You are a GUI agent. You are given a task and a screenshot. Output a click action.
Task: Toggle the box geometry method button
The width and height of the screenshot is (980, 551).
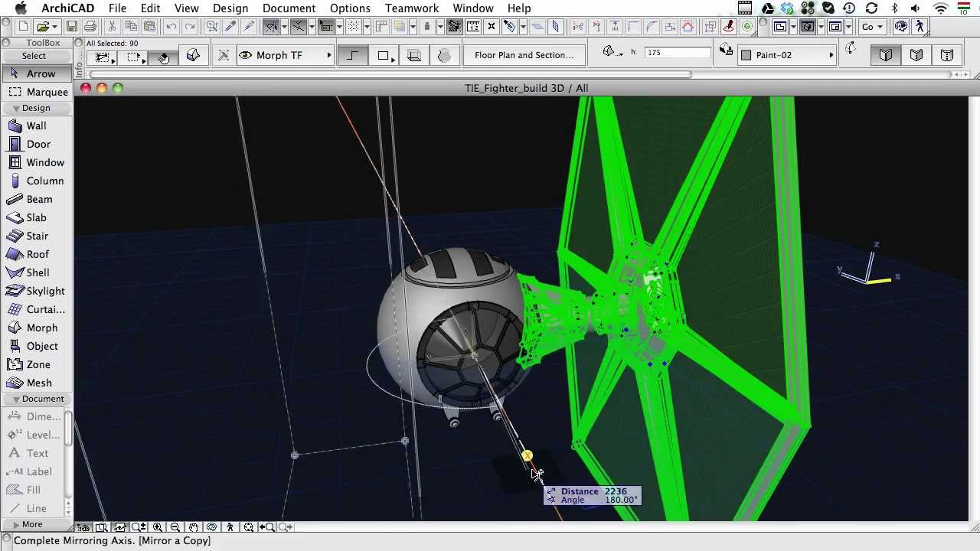383,56
